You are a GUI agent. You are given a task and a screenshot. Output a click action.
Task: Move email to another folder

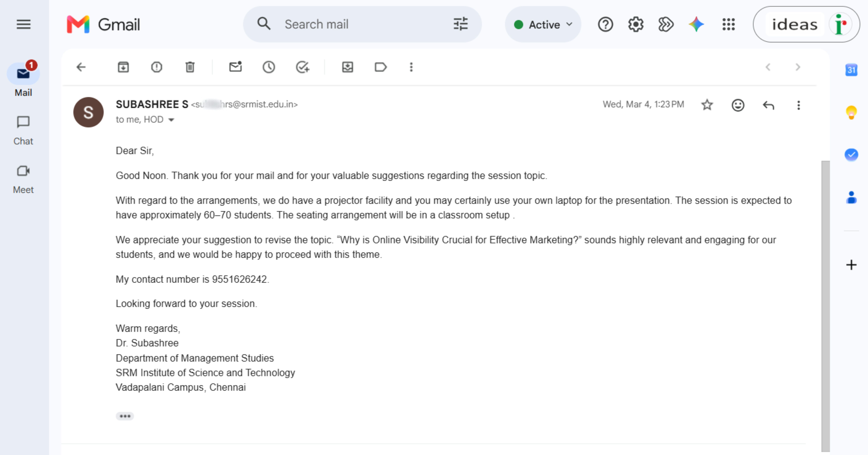pyautogui.click(x=347, y=67)
